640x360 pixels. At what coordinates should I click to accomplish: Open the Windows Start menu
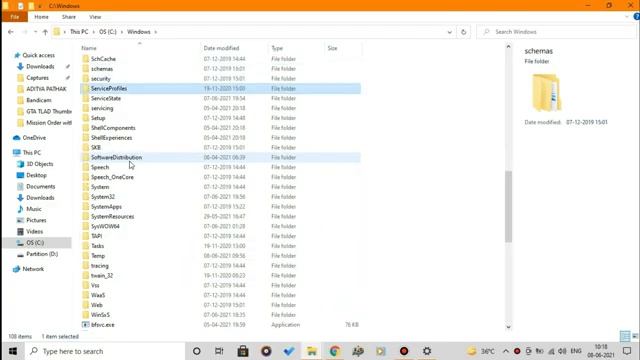(x=13, y=351)
